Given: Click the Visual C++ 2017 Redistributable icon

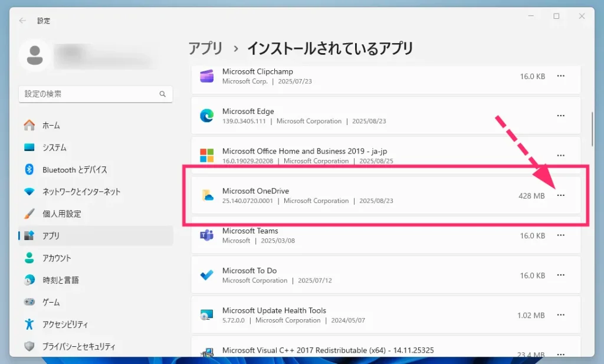Looking at the screenshot, I should click(x=207, y=352).
